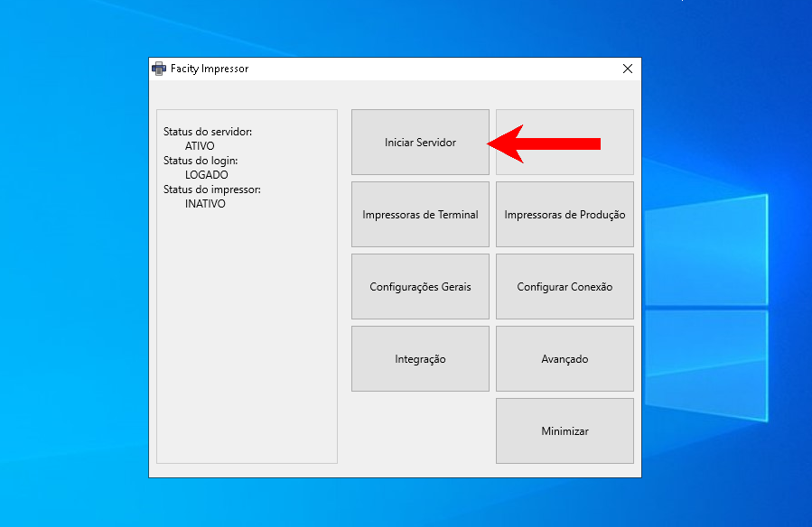Viewport: 812px width, 527px height.
Task: Close the Facity Impressor window
Action: pyautogui.click(x=628, y=69)
